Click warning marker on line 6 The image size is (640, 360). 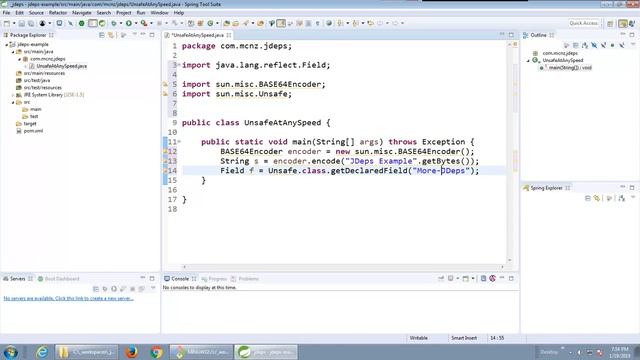pos(165,94)
